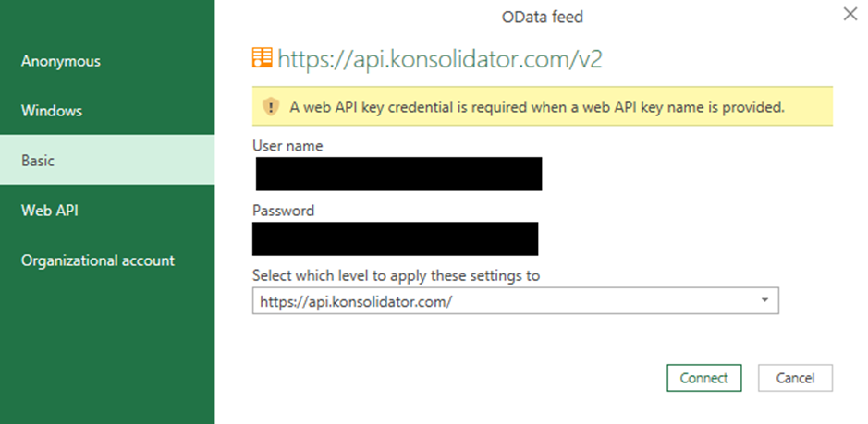This screenshot has height=424, width=868.
Task: Cancel the OData feed dialog
Action: (795, 378)
